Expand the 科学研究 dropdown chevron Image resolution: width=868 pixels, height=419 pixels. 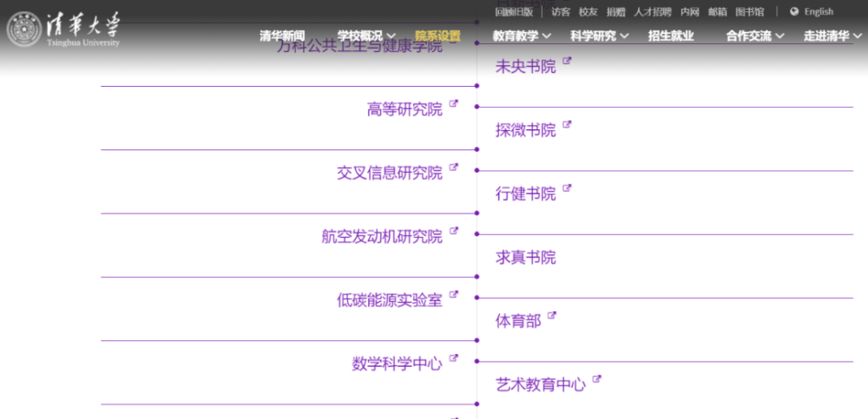(x=624, y=36)
